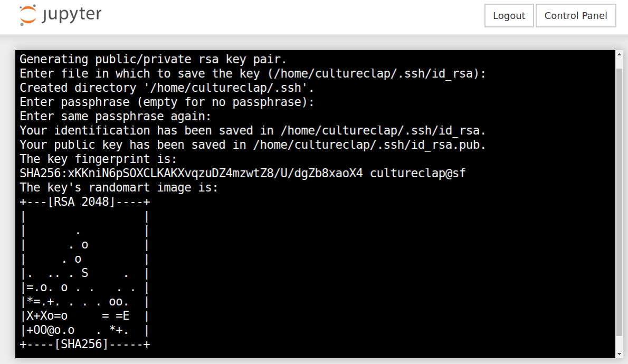Image resolution: width=628 pixels, height=364 pixels.
Task: Click the "Enter file in which to save" line
Action: (252, 73)
